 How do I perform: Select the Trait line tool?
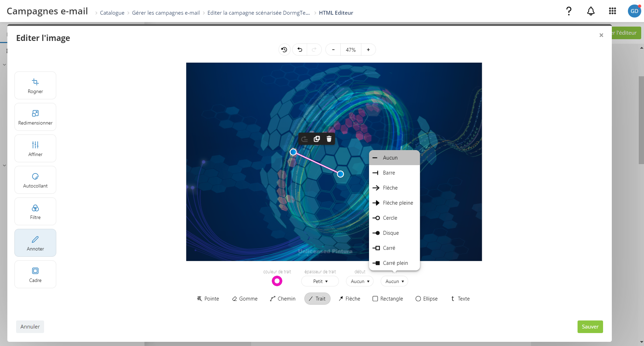317,299
